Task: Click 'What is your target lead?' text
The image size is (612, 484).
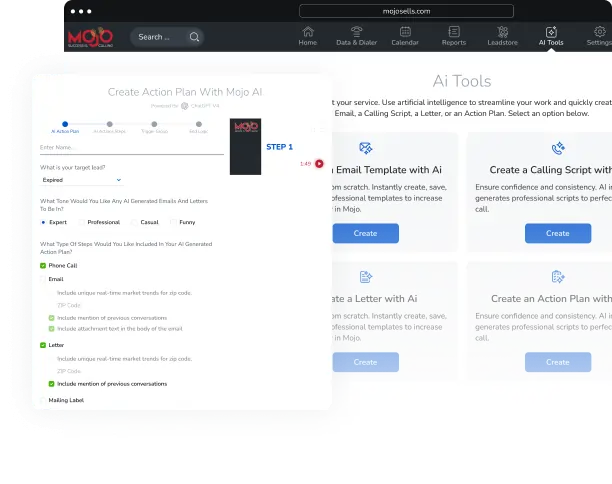Action: click(x=73, y=167)
